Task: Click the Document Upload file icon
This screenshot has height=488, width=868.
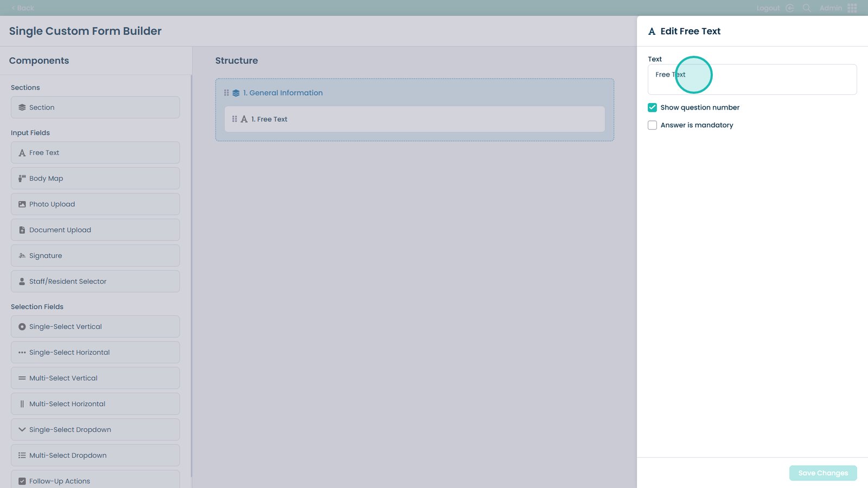Action: pyautogui.click(x=22, y=230)
